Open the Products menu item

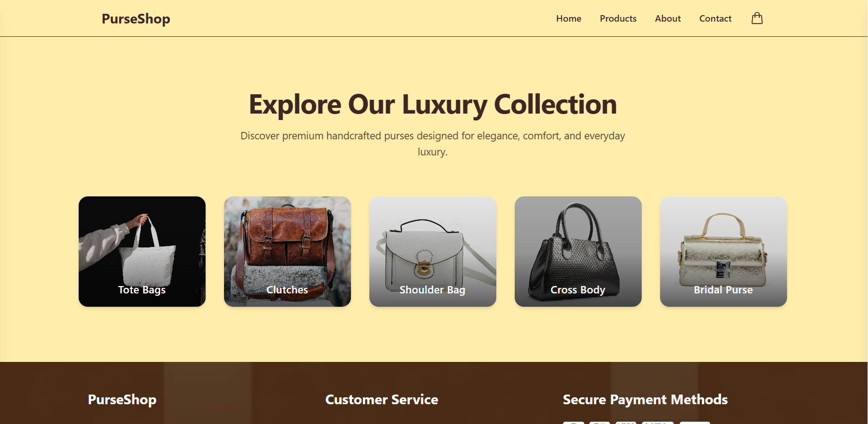point(618,18)
